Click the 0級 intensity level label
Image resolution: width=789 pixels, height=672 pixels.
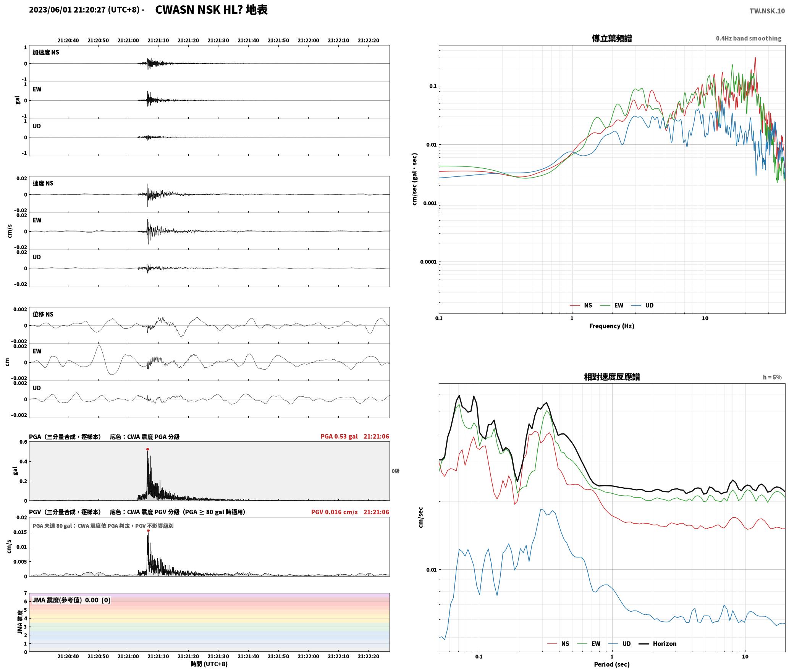pyautogui.click(x=395, y=471)
